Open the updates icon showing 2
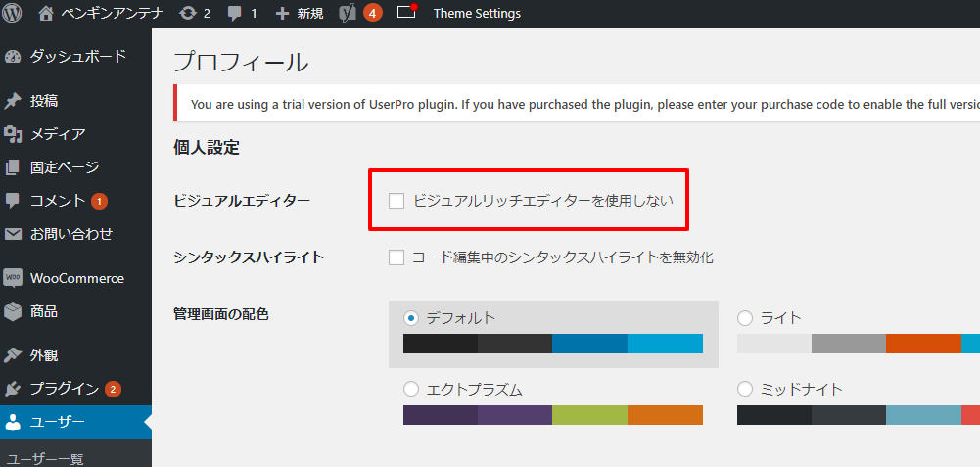Screen dimensions: 980x467 (x=188, y=14)
